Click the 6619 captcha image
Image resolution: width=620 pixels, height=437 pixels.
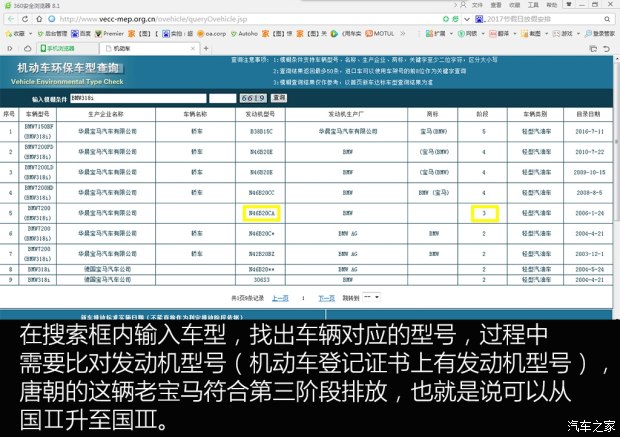[x=253, y=98]
